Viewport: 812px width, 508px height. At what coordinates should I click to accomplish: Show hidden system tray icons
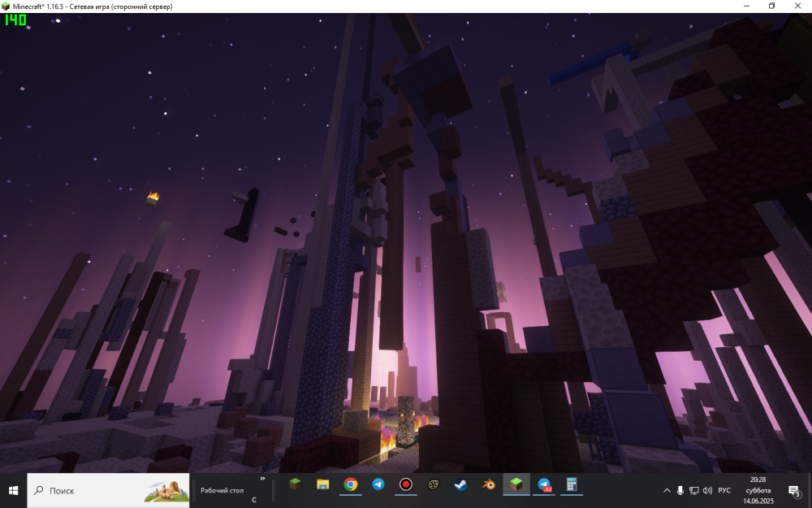pos(667,490)
